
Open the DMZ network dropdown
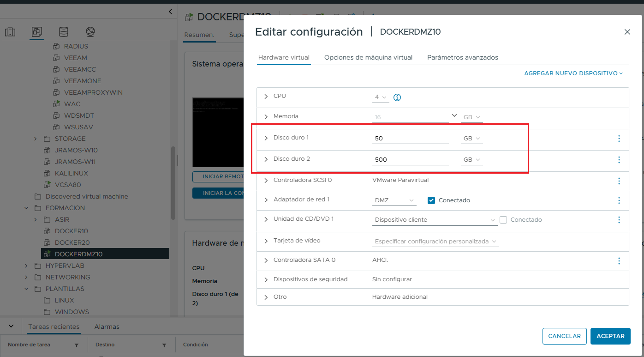(394, 200)
